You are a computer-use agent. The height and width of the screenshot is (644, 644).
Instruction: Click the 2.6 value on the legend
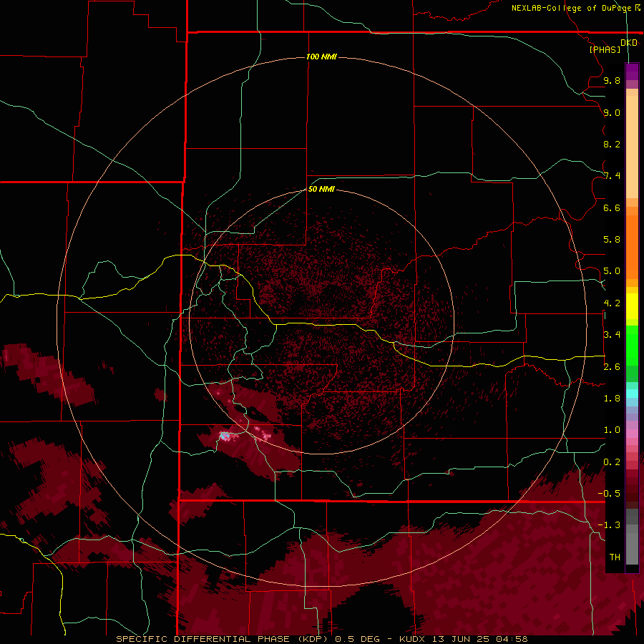612,367
